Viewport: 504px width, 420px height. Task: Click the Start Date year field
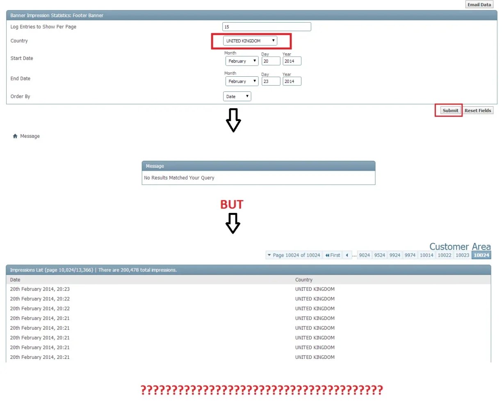pos(292,61)
